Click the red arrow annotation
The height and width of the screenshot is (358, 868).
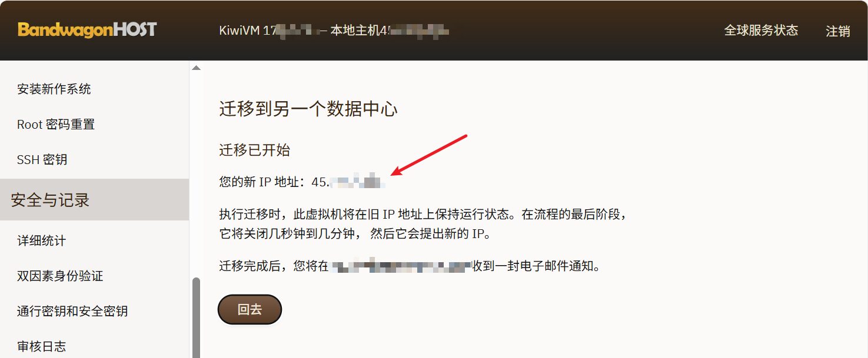[x=430, y=155]
